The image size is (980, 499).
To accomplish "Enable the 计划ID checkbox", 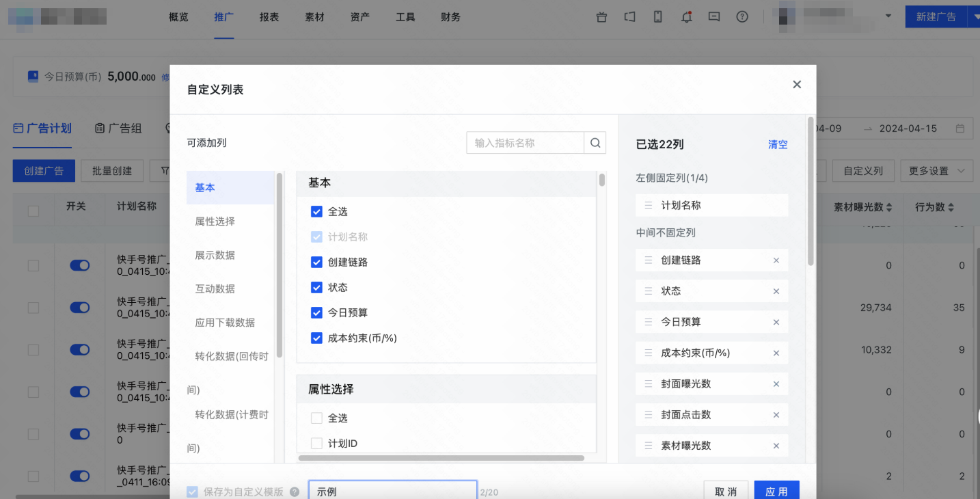I will (x=316, y=442).
